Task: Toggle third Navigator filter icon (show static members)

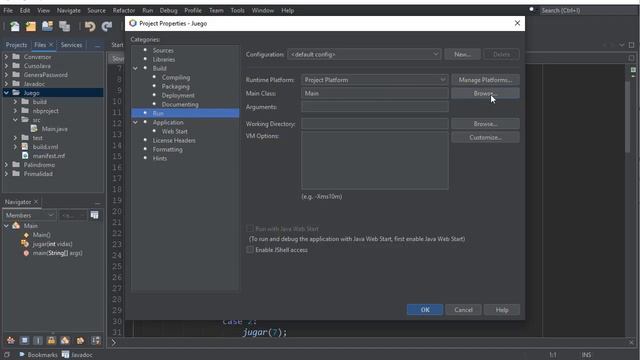Action: (38, 340)
